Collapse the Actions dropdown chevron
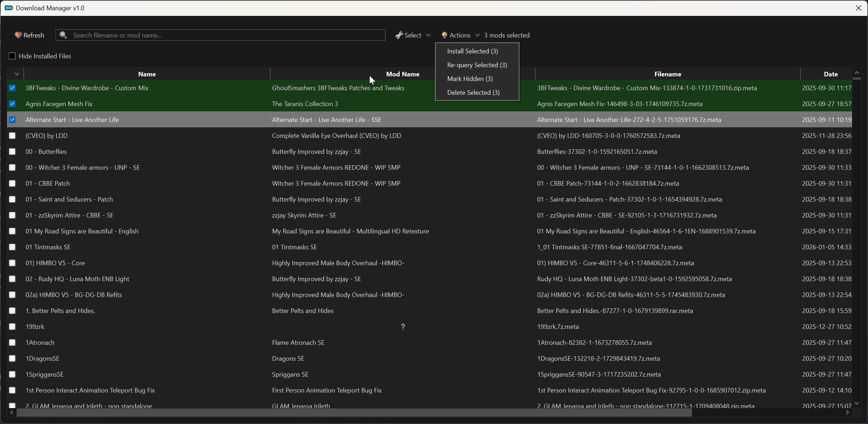Image resolution: width=868 pixels, height=424 pixels. (x=477, y=35)
